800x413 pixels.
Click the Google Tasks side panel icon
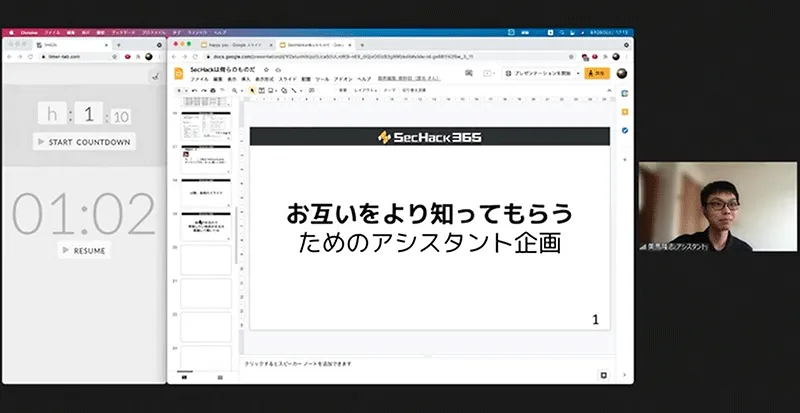[625, 131]
